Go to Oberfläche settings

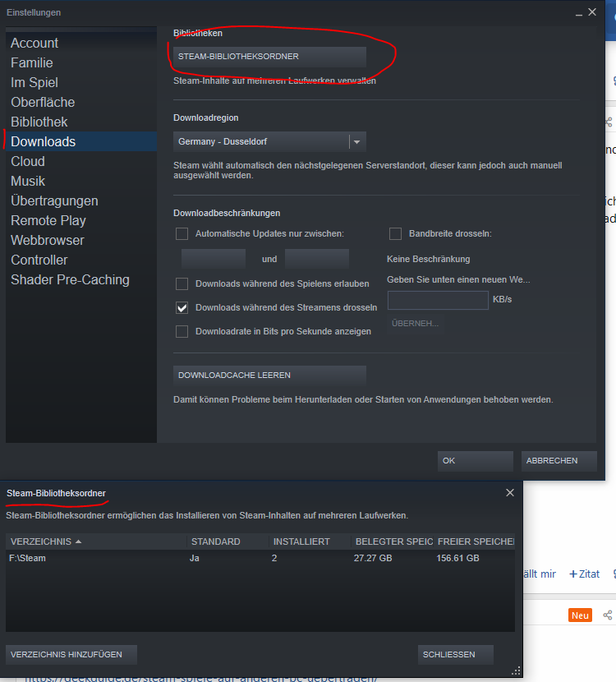tap(80, 102)
